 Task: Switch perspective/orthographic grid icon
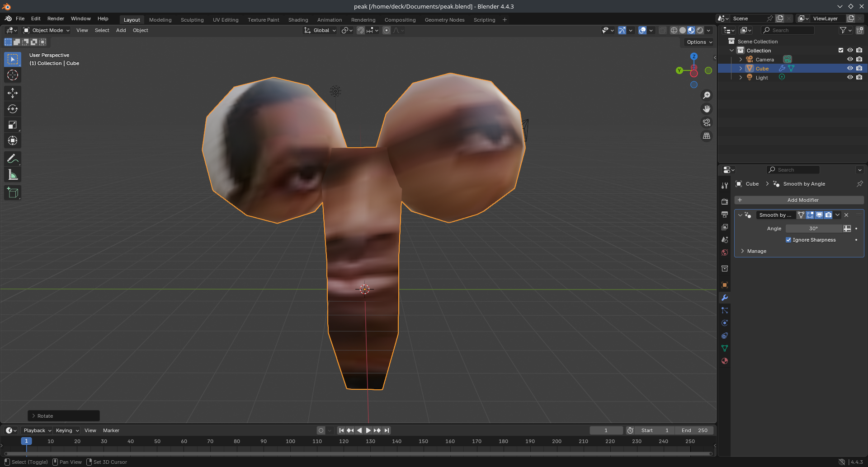click(707, 136)
